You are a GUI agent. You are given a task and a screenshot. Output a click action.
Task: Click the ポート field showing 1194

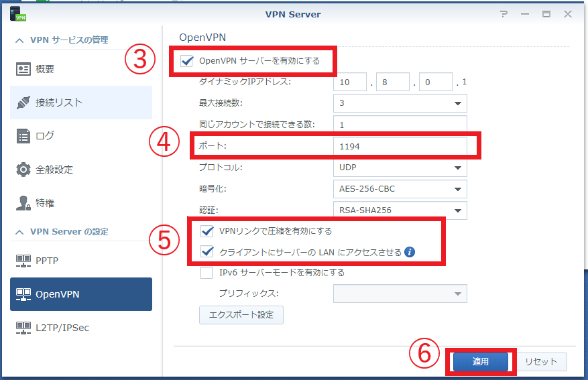pyautogui.click(x=400, y=146)
